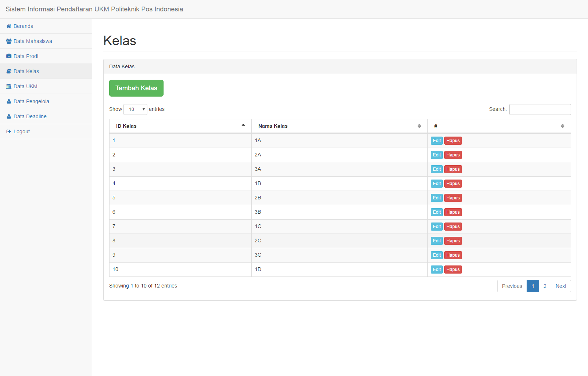Image resolution: width=588 pixels, height=376 pixels.
Task: Click the person icon for Data Pengelola
Action: (9, 101)
